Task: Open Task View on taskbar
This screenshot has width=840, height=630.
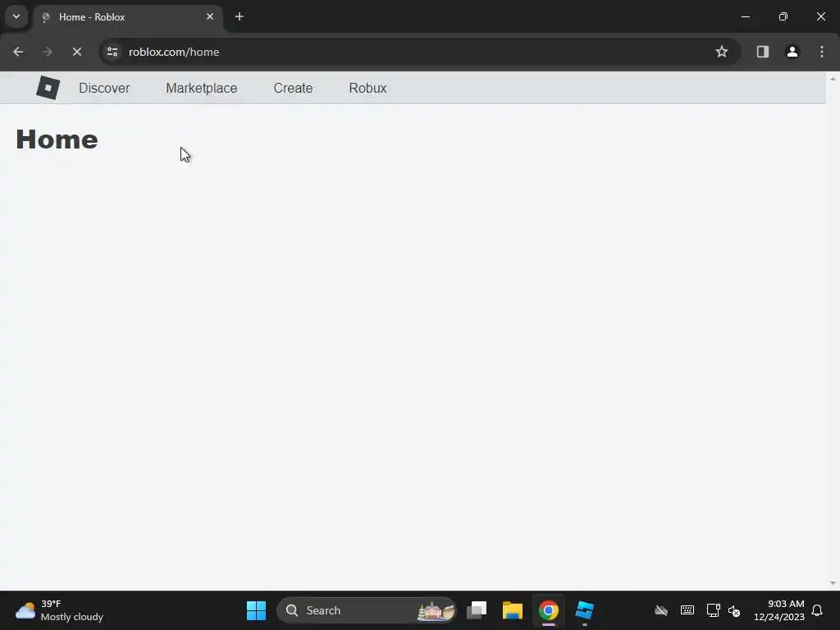Action: pos(477,610)
